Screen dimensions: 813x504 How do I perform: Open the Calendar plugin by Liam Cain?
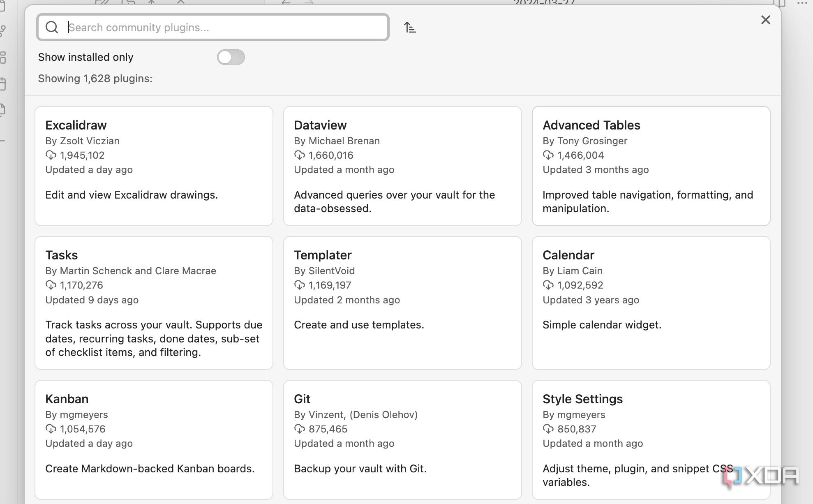tap(651, 303)
